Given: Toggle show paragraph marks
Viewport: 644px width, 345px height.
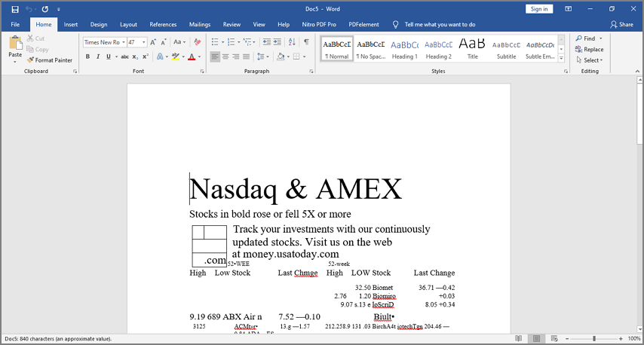Looking at the screenshot, I should (306, 42).
